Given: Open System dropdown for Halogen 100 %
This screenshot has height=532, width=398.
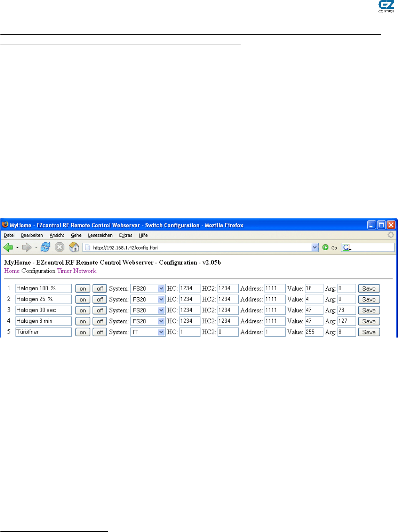Looking at the screenshot, I should pyautogui.click(x=148, y=289).
